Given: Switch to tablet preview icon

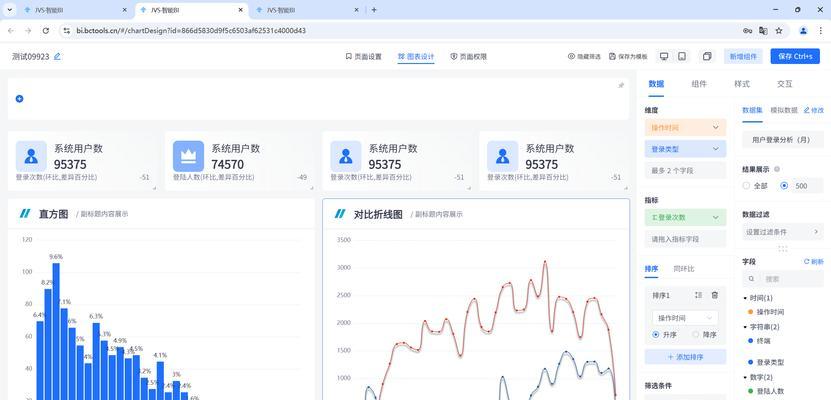Looking at the screenshot, I should [682, 56].
